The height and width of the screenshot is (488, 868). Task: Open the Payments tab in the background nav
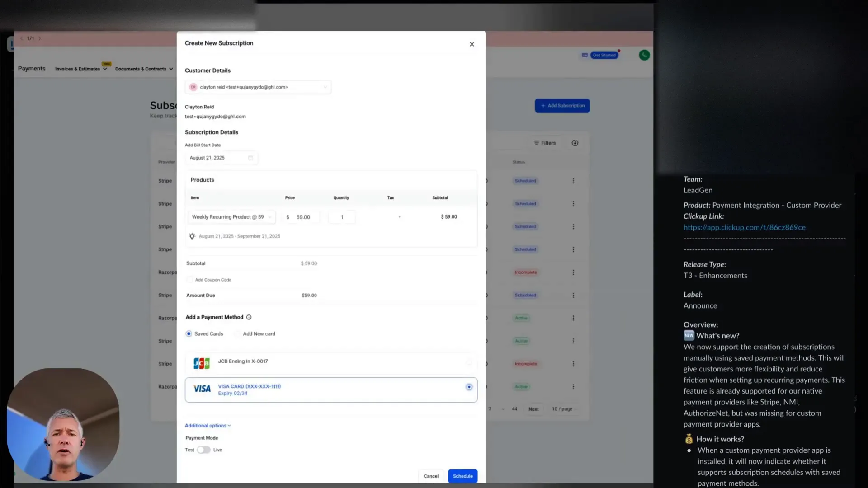click(32, 69)
